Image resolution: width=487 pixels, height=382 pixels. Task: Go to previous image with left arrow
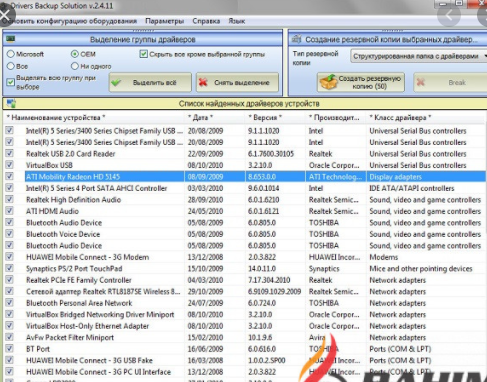tap(449, 15)
